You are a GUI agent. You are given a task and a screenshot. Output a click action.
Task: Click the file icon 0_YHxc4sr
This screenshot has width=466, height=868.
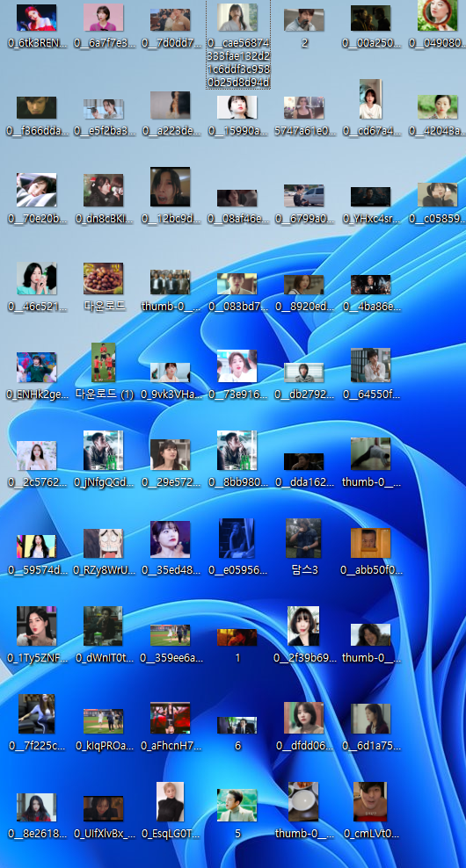pyautogui.click(x=371, y=197)
